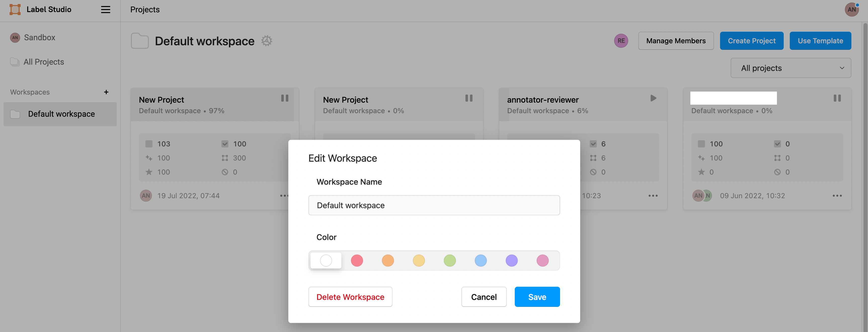Viewport: 868px width, 332px height.
Task: Click the Delete Workspace button
Action: (x=350, y=297)
